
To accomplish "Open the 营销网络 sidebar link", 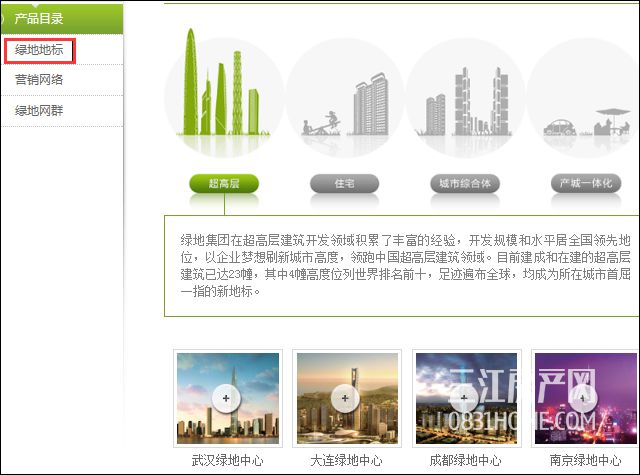I will point(39,80).
